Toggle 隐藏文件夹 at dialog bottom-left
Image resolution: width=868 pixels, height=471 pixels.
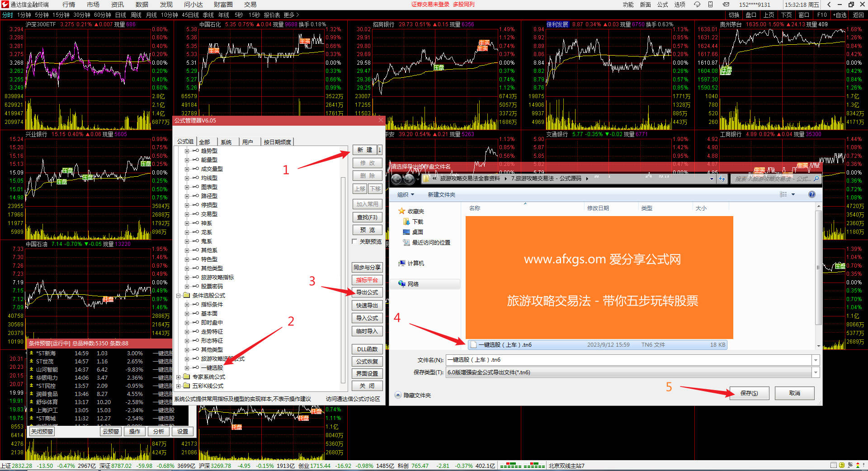(x=398, y=395)
